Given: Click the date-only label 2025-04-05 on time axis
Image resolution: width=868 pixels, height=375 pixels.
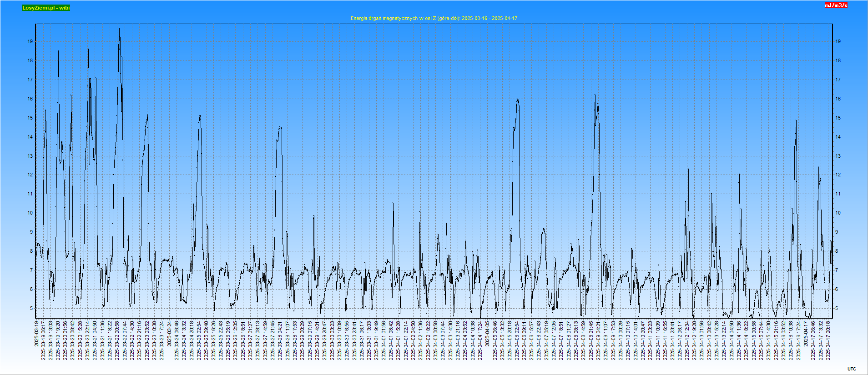Looking at the screenshot, I should (x=488, y=334).
